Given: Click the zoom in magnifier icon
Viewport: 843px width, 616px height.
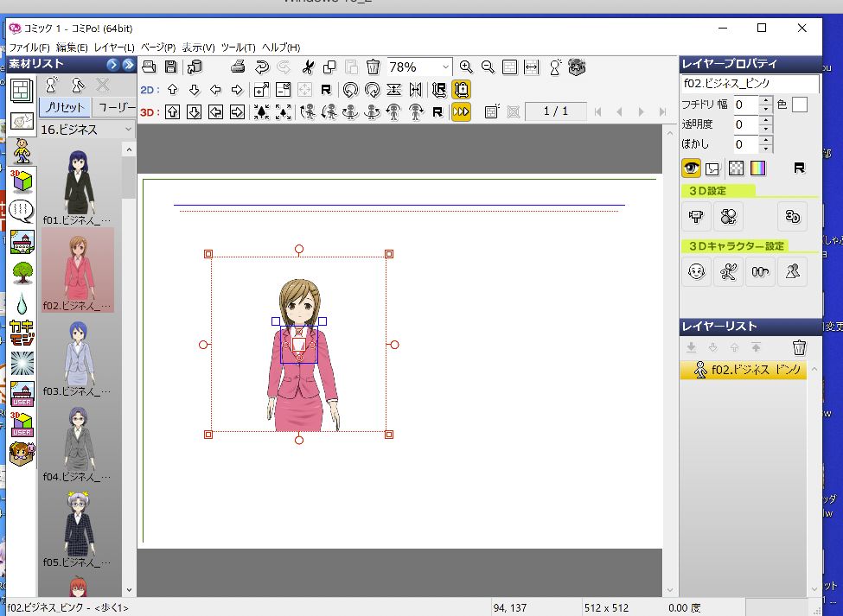Looking at the screenshot, I should click(x=466, y=67).
